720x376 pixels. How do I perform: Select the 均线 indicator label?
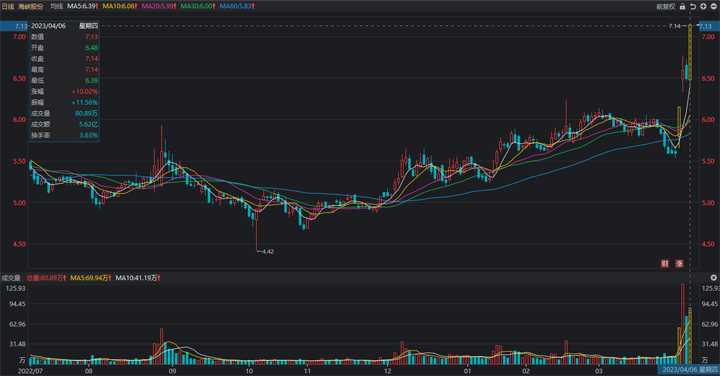[x=56, y=6]
